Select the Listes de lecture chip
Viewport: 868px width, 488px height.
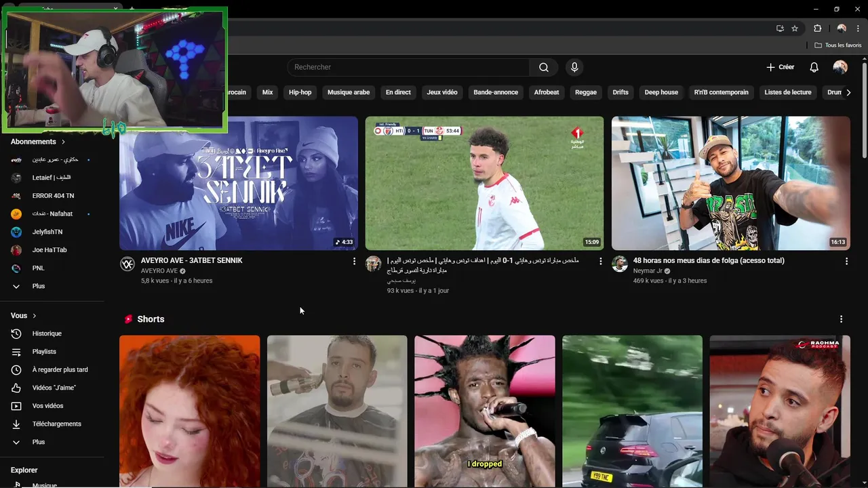[788, 92]
